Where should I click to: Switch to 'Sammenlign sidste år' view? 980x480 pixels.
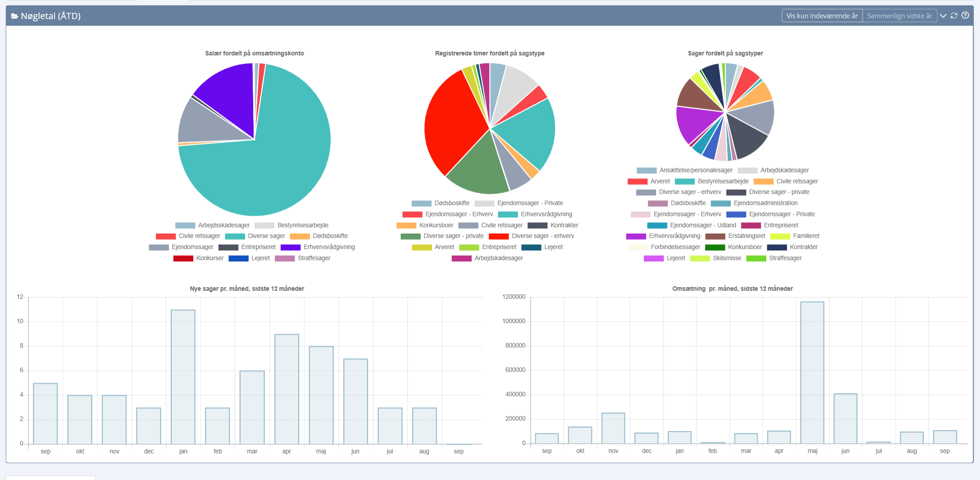899,16
